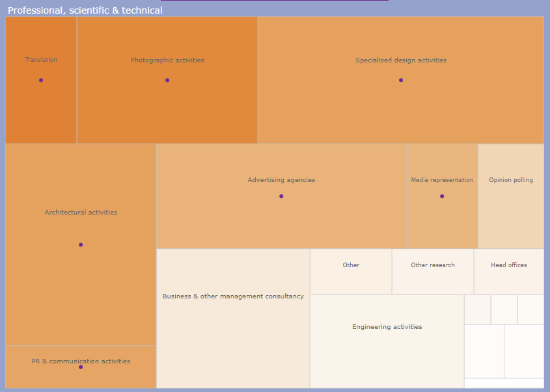
Task: Select the Translation label in the treemap
Action: (41, 60)
